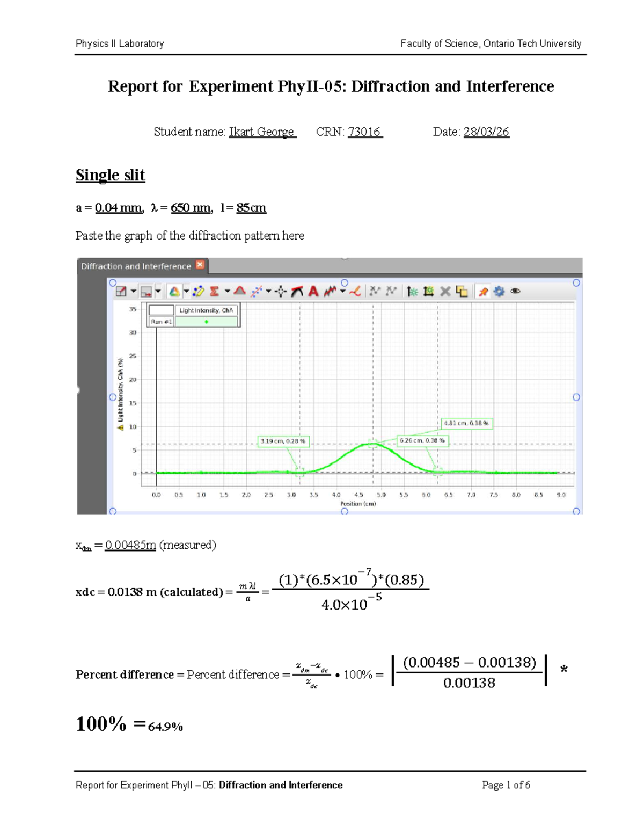Click the red prediction curve icon
This screenshot has height=834, width=644.
click(355, 292)
